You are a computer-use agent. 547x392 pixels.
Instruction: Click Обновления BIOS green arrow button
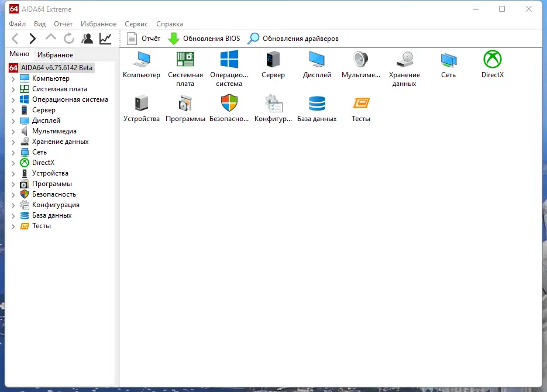pos(204,39)
